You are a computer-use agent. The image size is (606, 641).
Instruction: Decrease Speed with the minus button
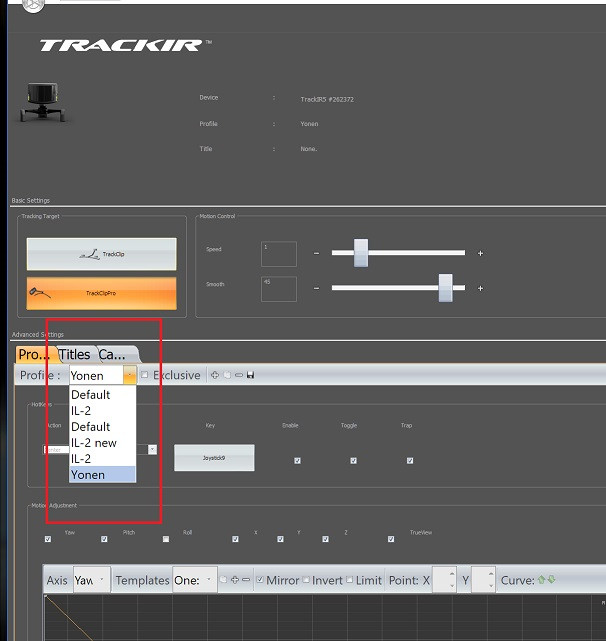(x=316, y=253)
